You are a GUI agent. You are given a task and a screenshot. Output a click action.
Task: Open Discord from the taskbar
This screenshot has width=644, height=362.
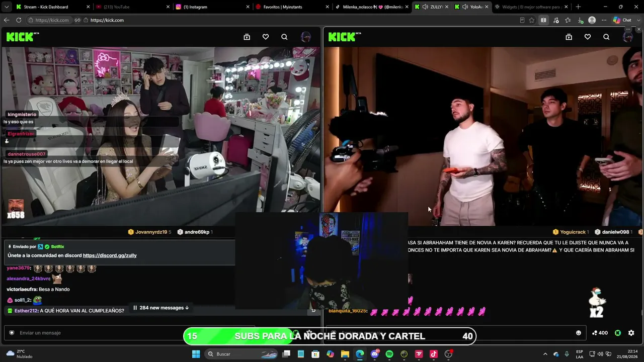click(374, 354)
